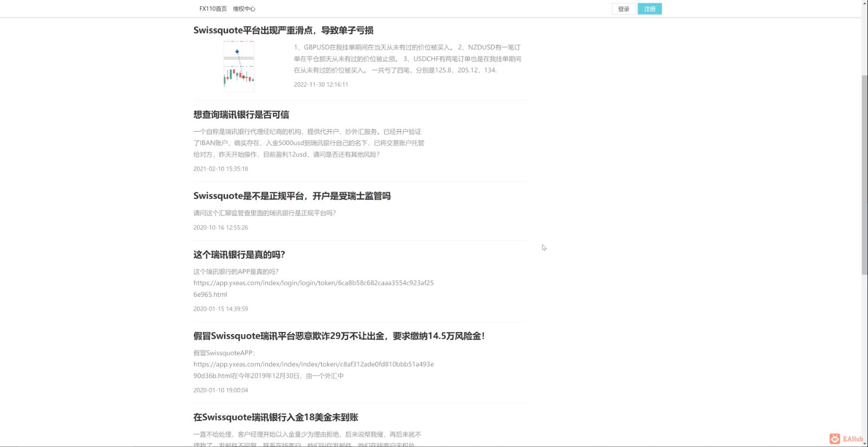This screenshot has height=447, width=868.
Task: Click the summary text 一直不给处理，客户经理开始以入金量少
Action: [307, 439]
